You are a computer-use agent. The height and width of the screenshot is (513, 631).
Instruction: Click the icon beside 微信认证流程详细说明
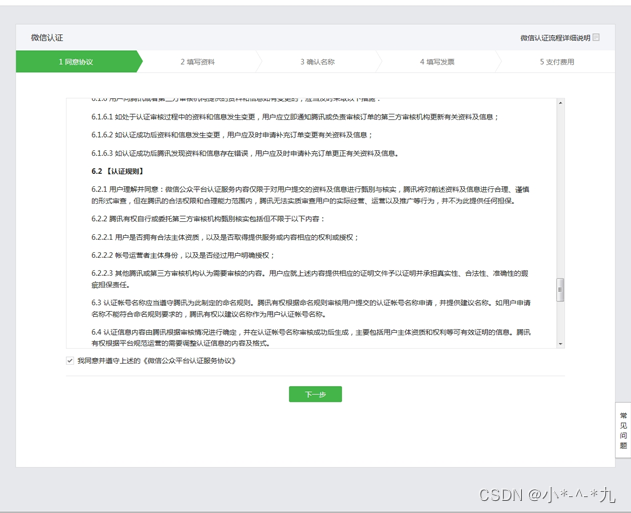[596, 37]
